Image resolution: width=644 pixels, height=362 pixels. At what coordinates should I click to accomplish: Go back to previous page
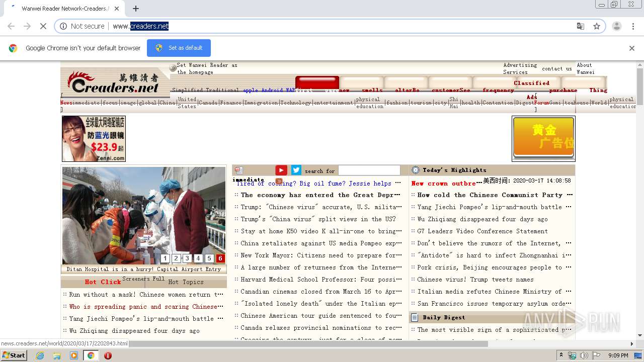[11, 26]
